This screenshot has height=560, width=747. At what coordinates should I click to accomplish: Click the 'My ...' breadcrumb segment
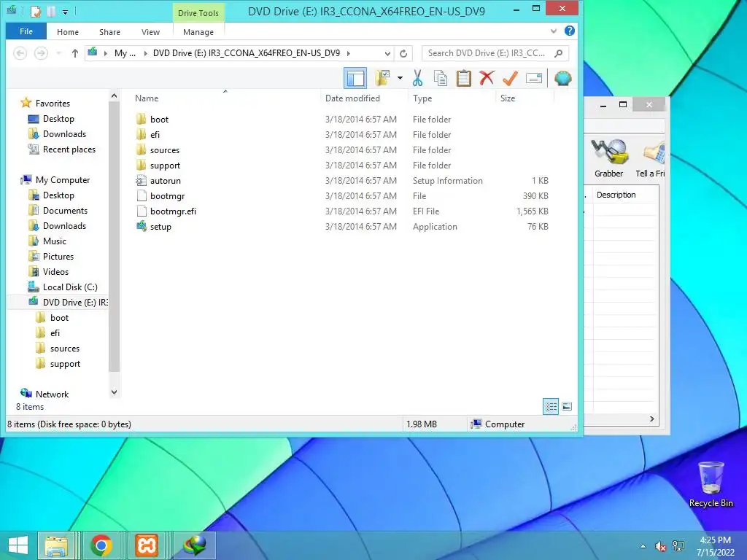(x=125, y=52)
